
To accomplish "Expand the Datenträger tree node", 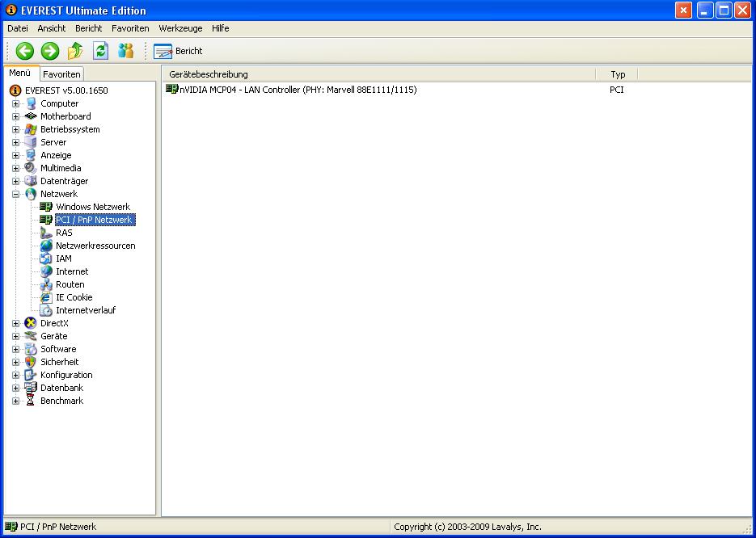I will (16, 181).
